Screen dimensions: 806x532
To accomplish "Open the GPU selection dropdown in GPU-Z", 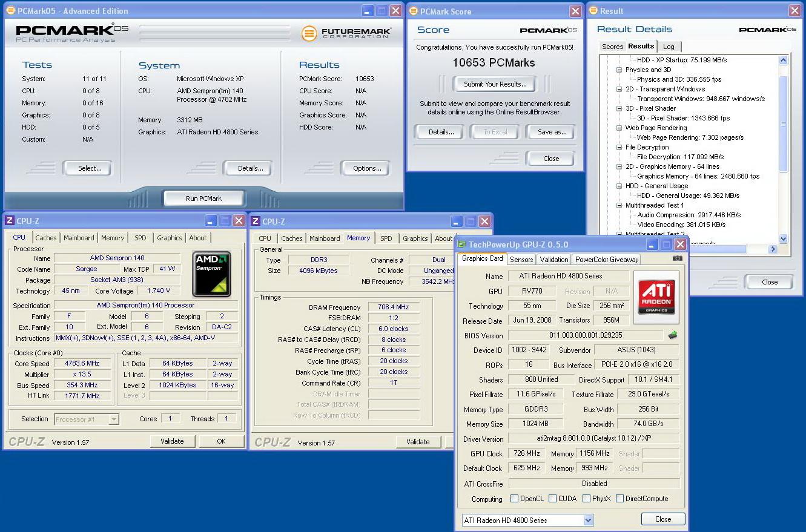I will tap(588, 521).
